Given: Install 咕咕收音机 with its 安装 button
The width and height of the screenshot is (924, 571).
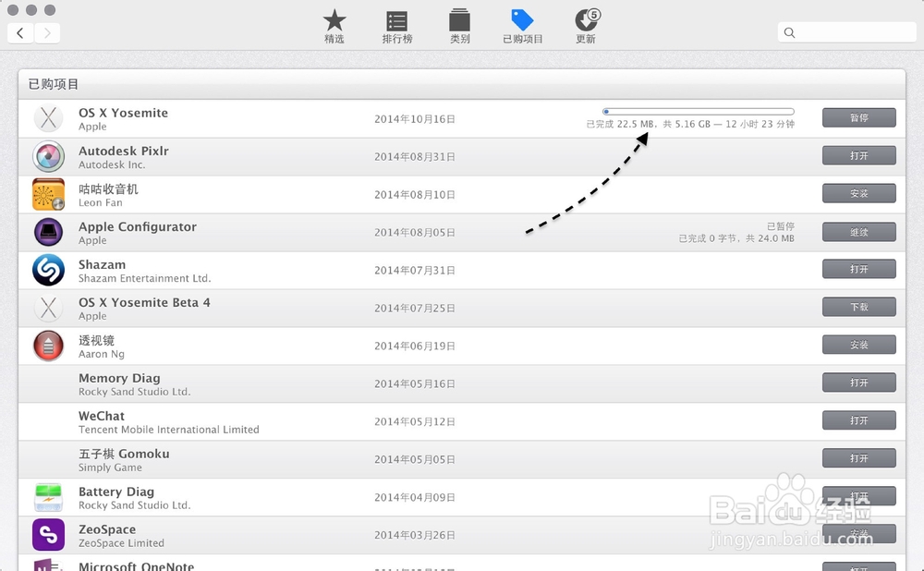Looking at the screenshot, I should [858, 193].
